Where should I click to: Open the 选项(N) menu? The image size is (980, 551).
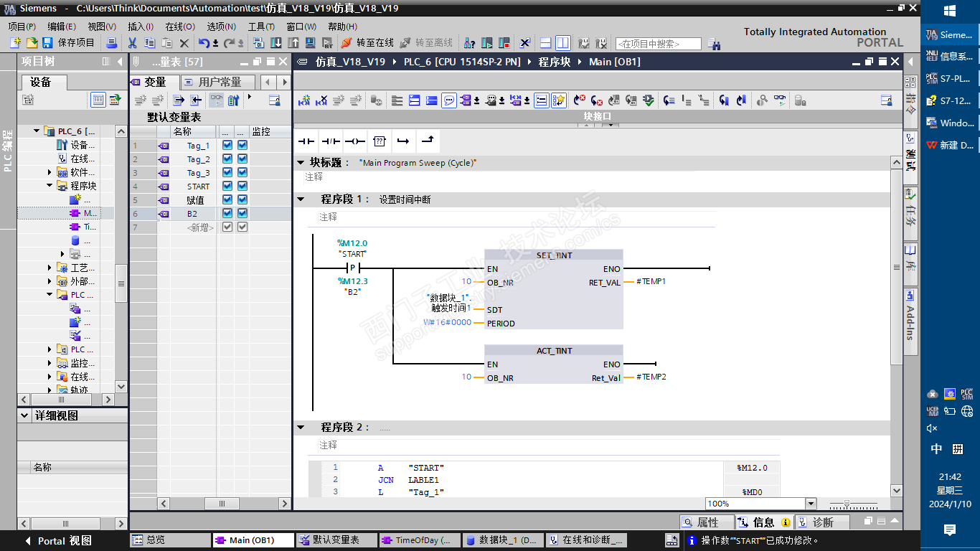222,27
